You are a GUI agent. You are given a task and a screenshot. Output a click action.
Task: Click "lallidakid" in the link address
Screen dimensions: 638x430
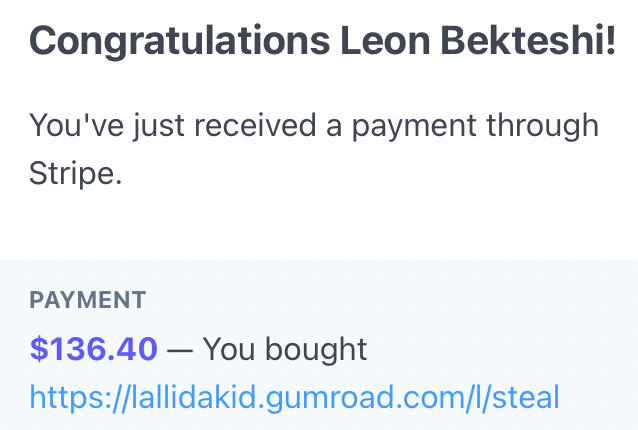(x=178, y=396)
